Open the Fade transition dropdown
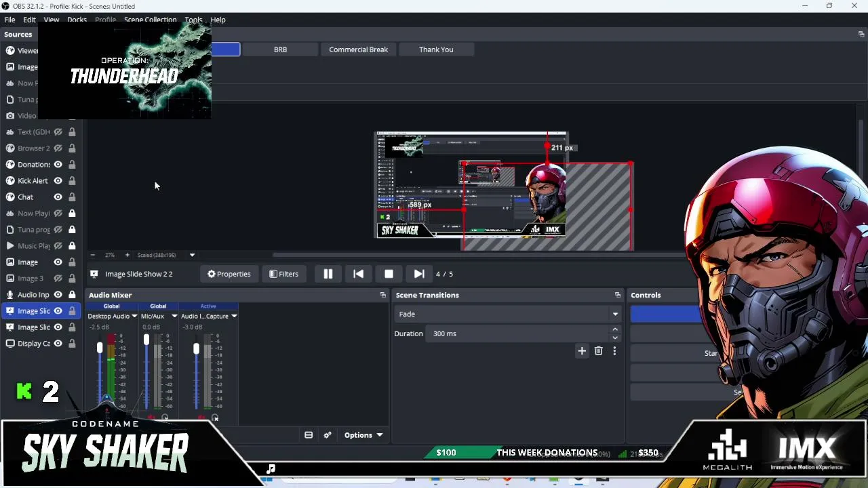 point(508,314)
